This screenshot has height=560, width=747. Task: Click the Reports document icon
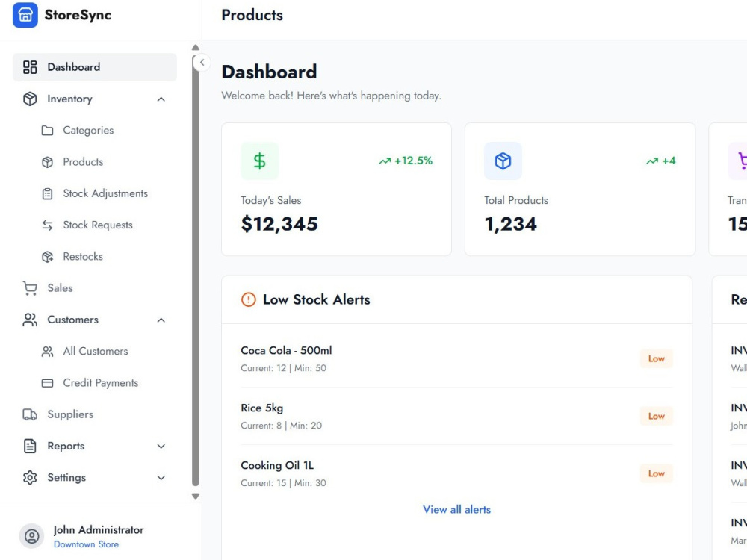(30, 447)
